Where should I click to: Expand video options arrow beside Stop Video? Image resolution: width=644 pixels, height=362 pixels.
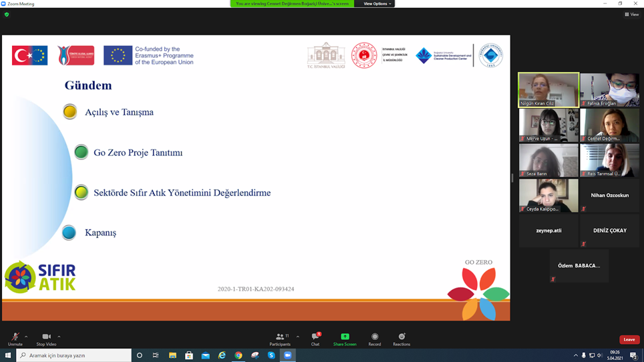(59, 337)
